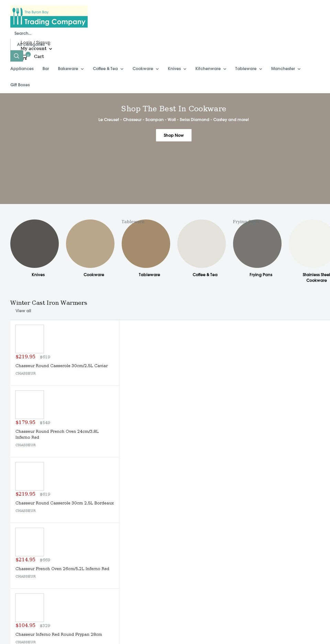
Task: Select the Tableware category circle image
Action: [146, 244]
